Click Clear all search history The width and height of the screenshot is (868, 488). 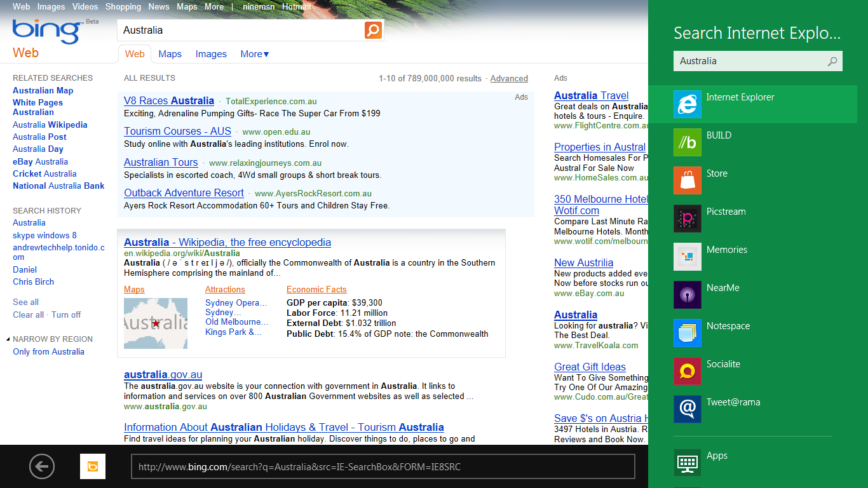[29, 315]
